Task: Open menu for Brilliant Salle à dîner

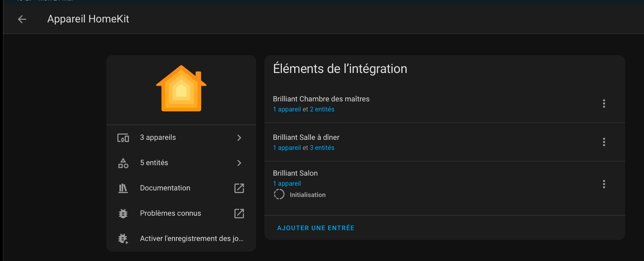Action: (604, 142)
